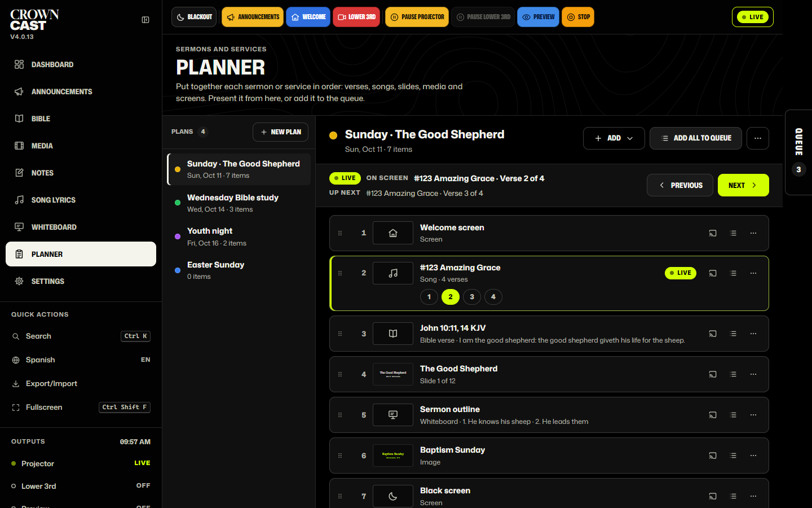
Task: Present Baptism Sunday using its cast icon
Action: [713, 456]
